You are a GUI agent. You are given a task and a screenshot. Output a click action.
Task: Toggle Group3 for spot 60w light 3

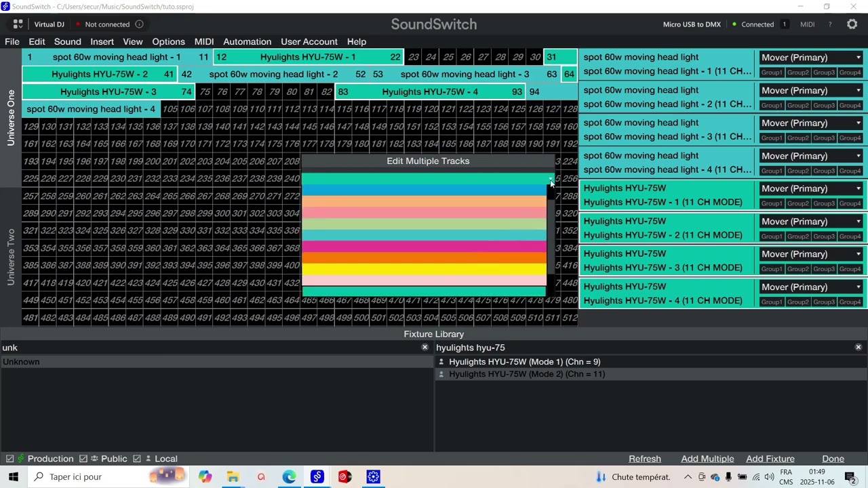coord(824,138)
